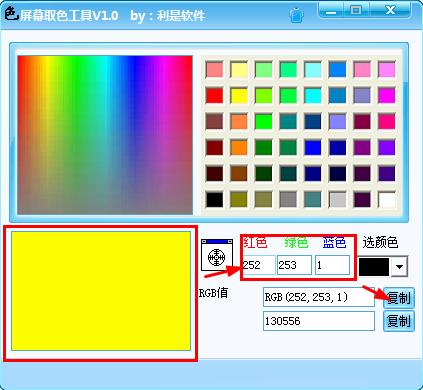Viewport: 423px width, 390px height.
Task: Click the crosshair screen color picker icon
Action: point(217,255)
